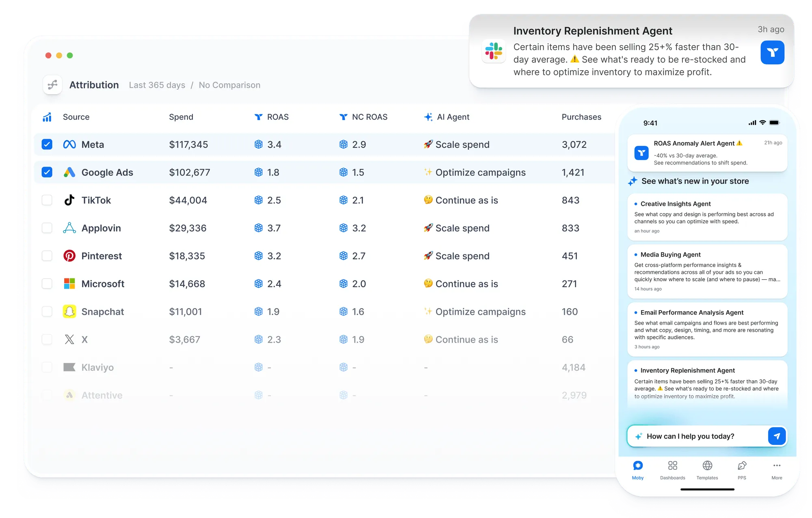This screenshot has width=812, height=518.
Task: Uncheck the Meta row checkbox
Action: (47, 145)
